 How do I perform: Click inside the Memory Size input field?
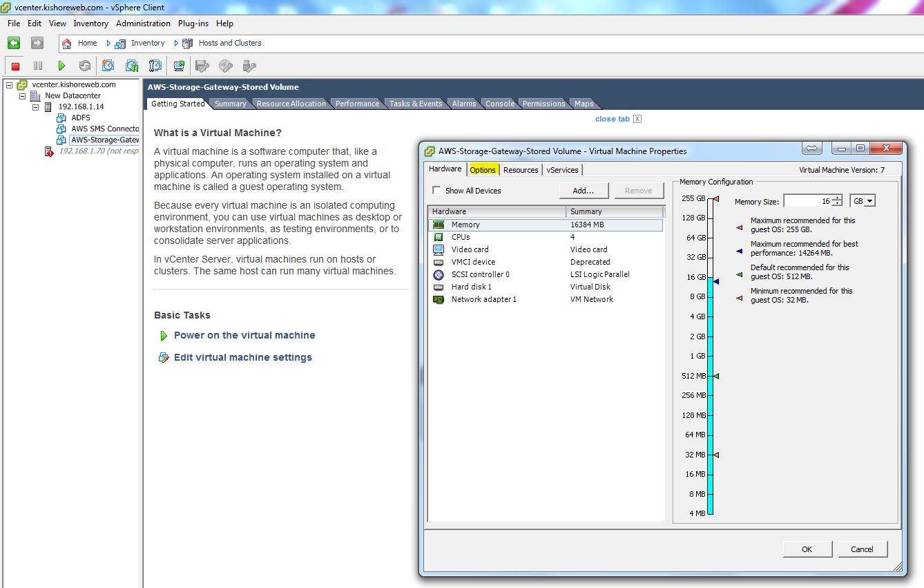tap(807, 201)
